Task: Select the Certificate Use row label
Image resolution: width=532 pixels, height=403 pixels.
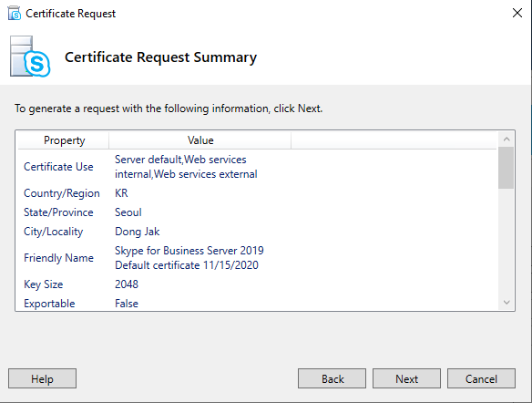Action: coord(58,167)
